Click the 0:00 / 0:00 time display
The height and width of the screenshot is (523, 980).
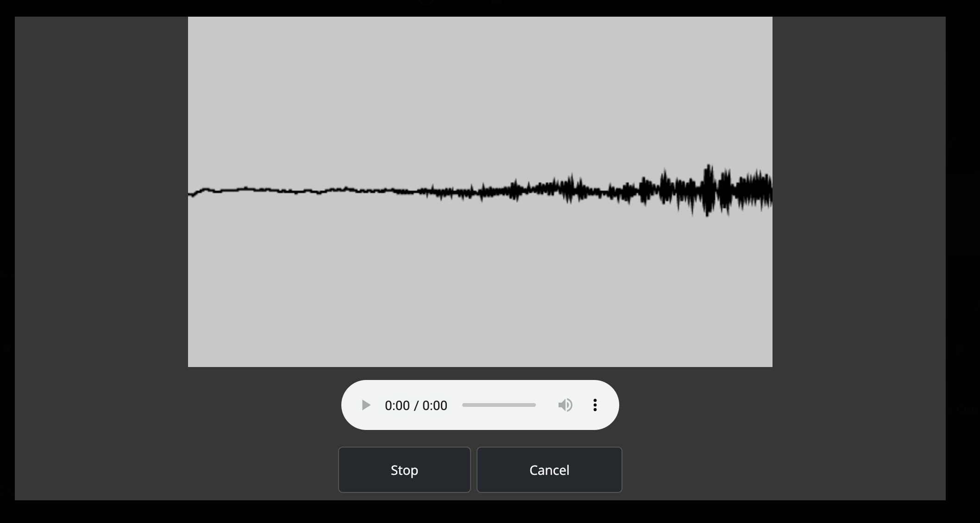pyautogui.click(x=416, y=405)
